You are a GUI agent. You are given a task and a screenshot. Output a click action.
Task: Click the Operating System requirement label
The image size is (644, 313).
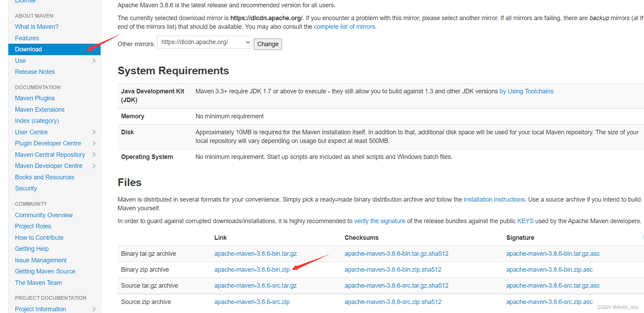tap(147, 157)
